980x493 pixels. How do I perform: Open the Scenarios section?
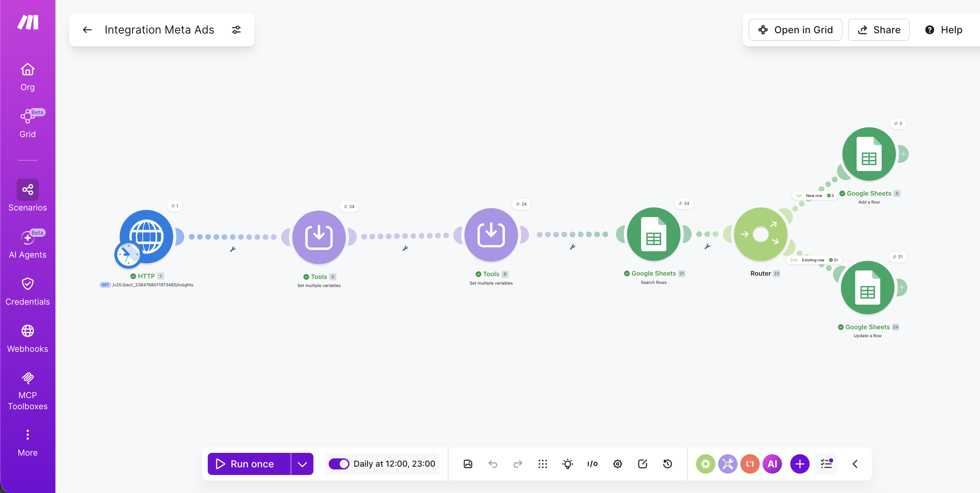point(27,196)
